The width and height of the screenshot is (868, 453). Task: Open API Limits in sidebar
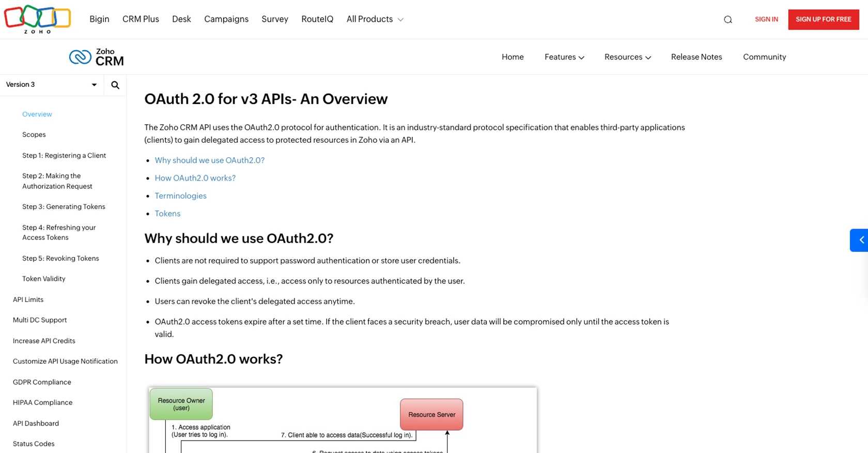pos(28,299)
